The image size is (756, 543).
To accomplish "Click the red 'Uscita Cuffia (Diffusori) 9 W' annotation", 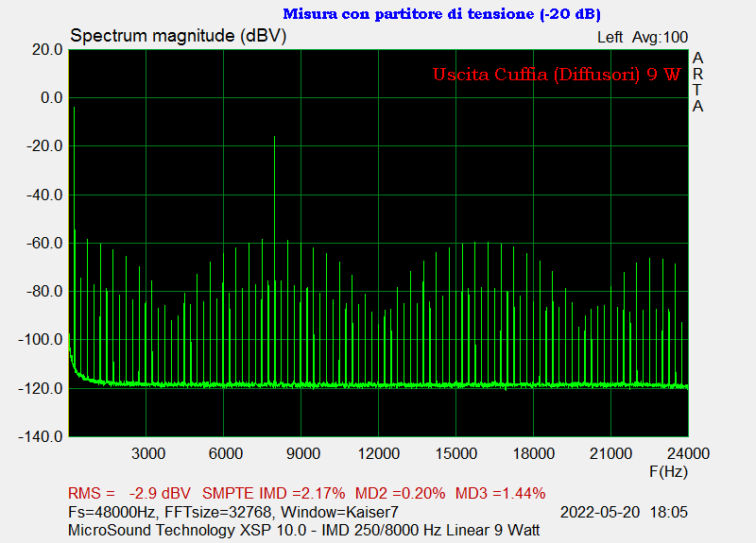I will click(x=557, y=75).
